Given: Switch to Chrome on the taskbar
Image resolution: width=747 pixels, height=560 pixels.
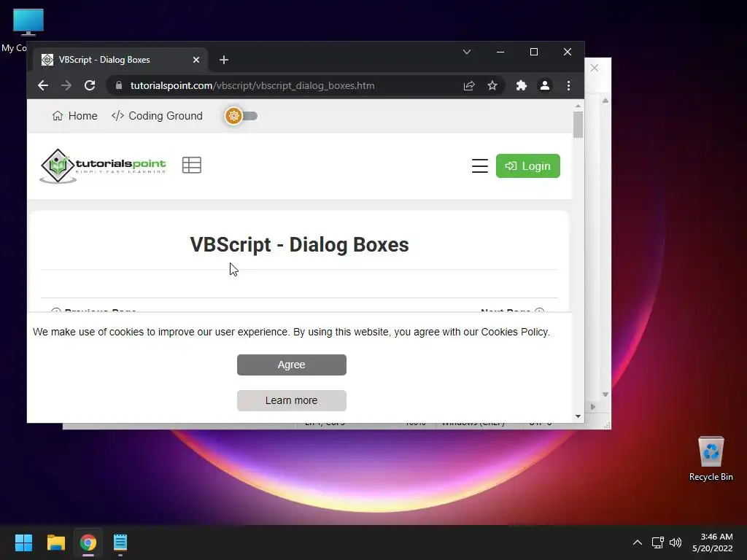Looking at the screenshot, I should point(88,542).
